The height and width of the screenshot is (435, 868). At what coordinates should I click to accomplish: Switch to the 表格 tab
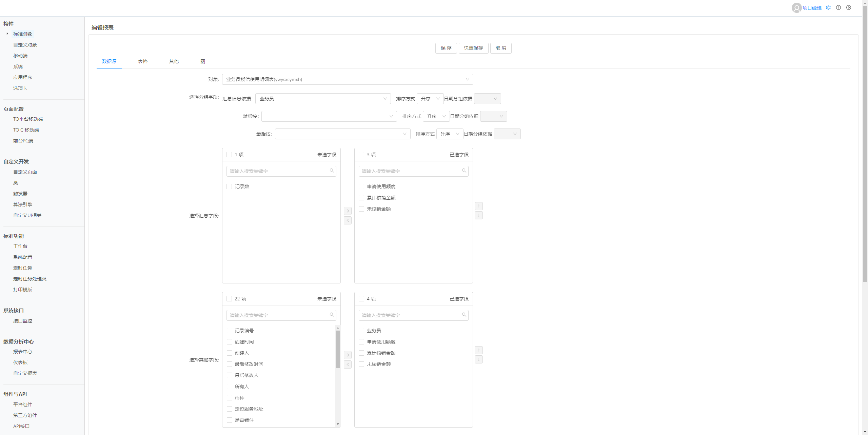(143, 61)
